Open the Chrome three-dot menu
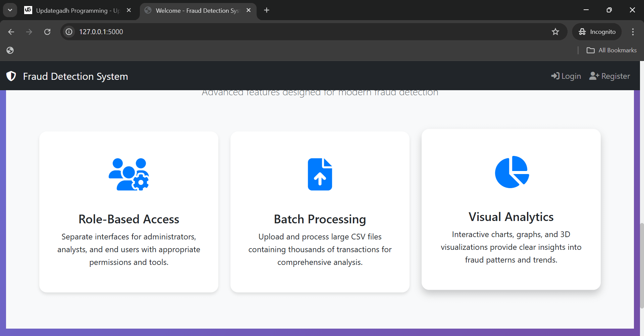Screen dimensions: 644x336 click(x=633, y=32)
